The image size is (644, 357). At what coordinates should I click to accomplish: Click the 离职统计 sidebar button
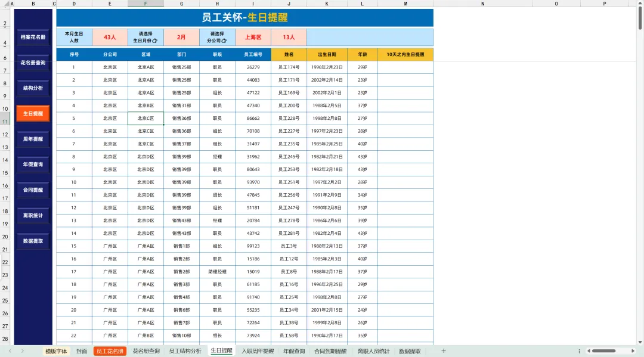(33, 215)
